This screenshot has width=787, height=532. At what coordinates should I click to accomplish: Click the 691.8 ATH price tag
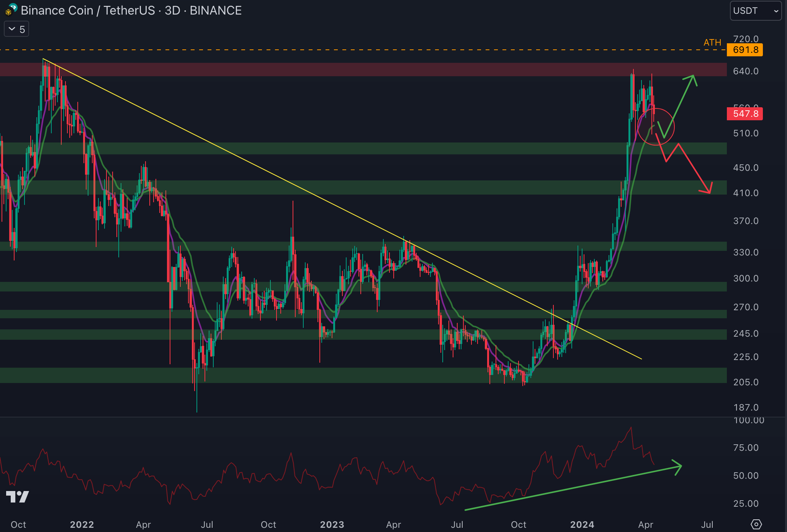point(744,50)
